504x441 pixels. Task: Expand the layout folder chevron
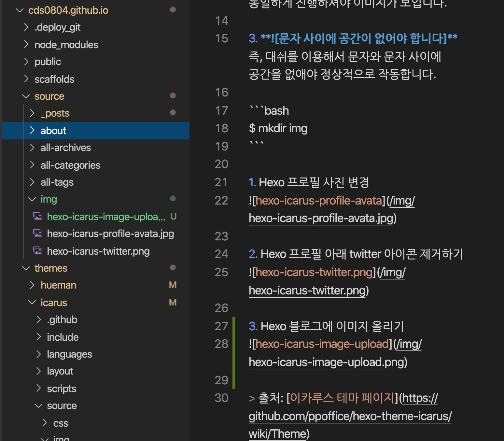(39, 371)
